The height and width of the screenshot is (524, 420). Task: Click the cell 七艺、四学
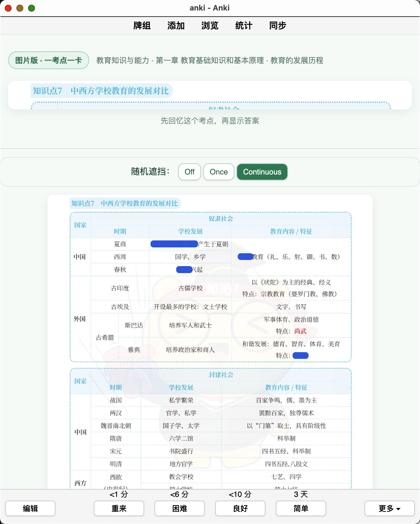click(286, 477)
